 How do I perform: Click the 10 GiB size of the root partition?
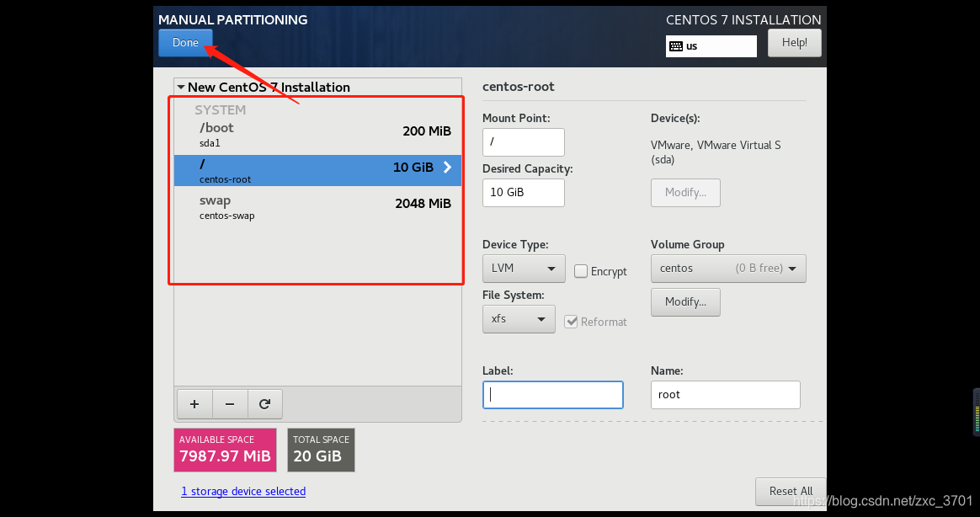click(x=413, y=168)
